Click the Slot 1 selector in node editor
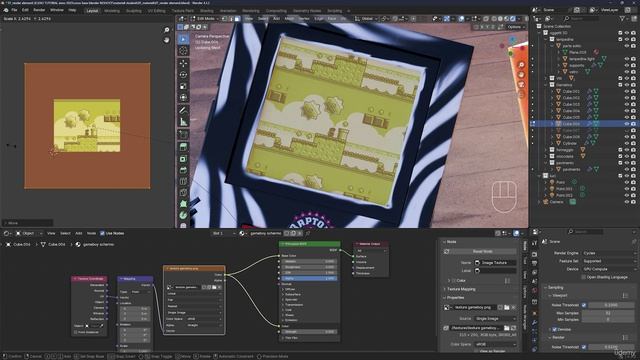This screenshot has height=360, width=640. coord(224,233)
